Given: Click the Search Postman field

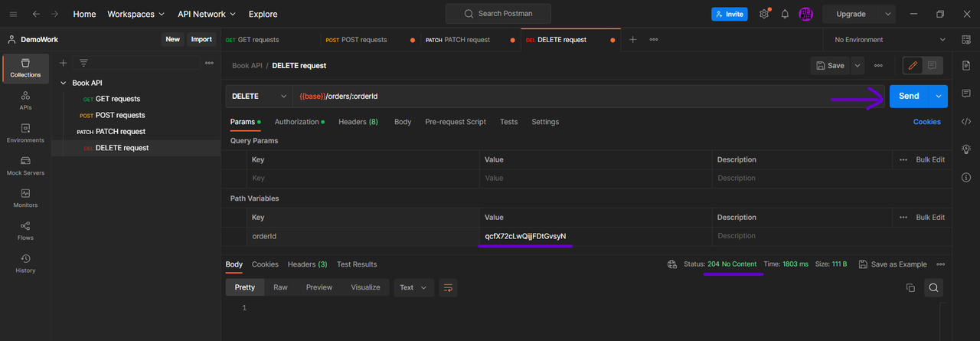Looking at the screenshot, I should [x=498, y=14].
